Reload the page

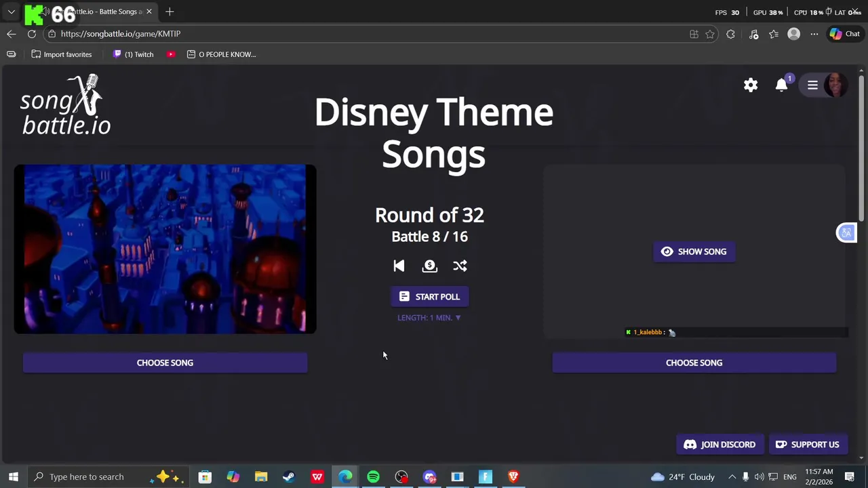coord(32,34)
